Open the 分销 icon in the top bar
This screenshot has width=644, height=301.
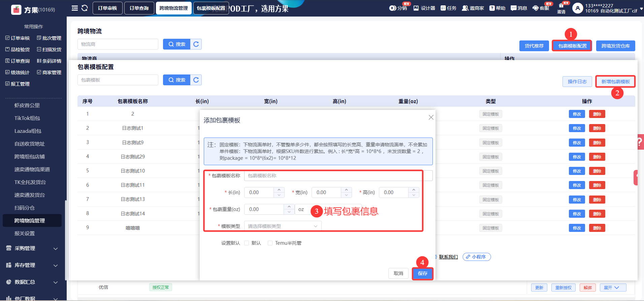(398, 8)
